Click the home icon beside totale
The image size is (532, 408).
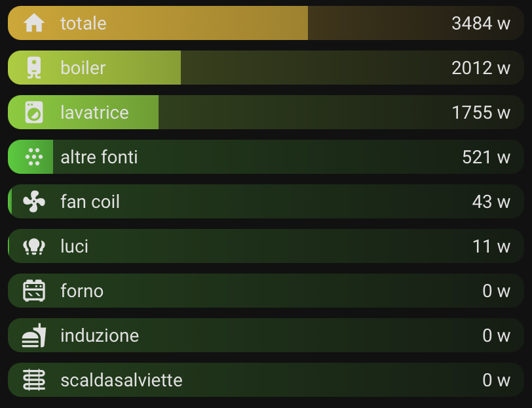[x=34, y=24]
